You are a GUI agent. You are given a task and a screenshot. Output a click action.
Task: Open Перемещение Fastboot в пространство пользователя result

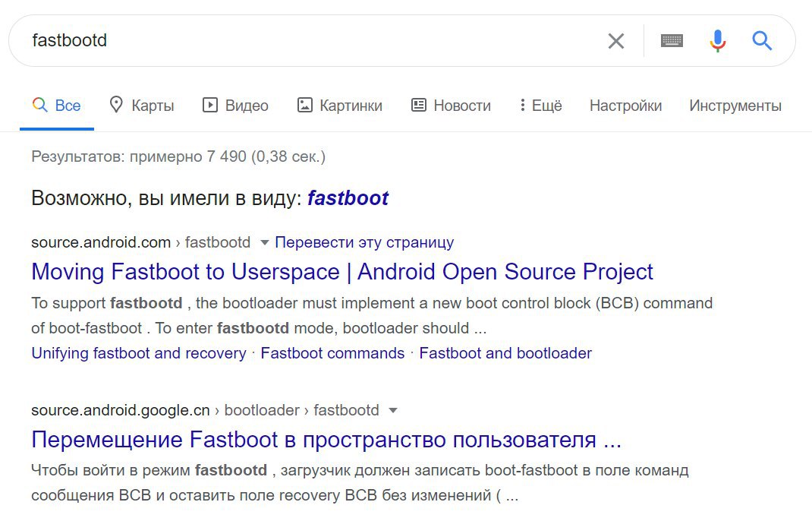tap(326, 440)
